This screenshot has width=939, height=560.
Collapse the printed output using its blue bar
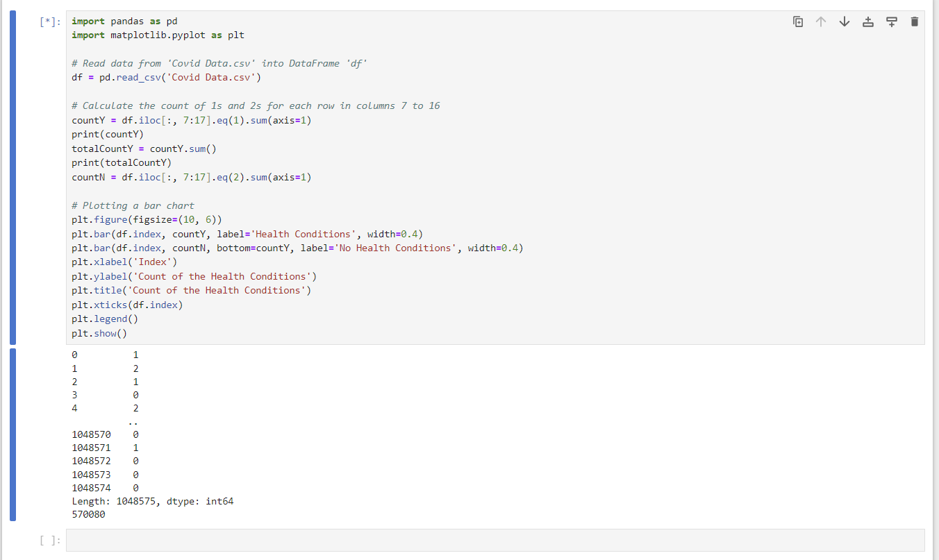point(13,434)
